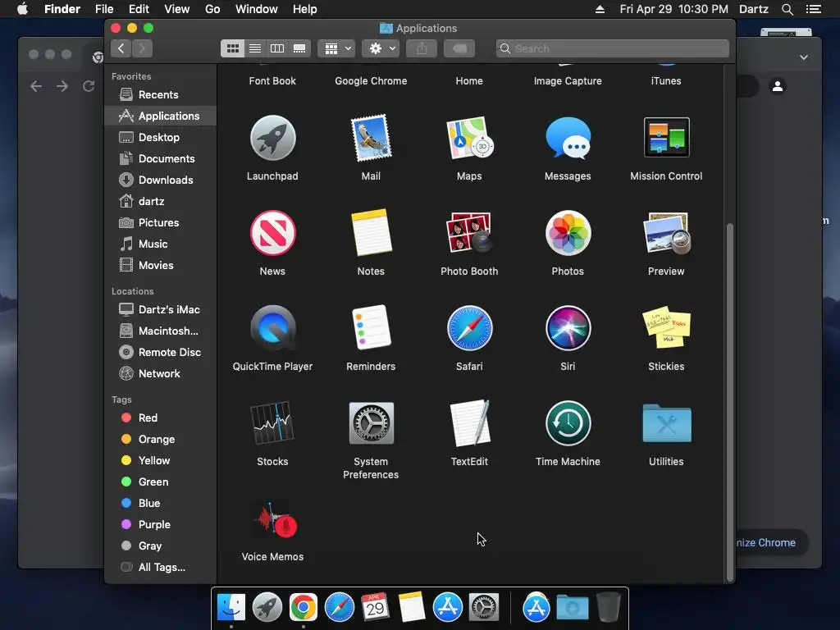Open the News app icon
Image resolution: width=840 pixels, height=630 pixels.
272,233
